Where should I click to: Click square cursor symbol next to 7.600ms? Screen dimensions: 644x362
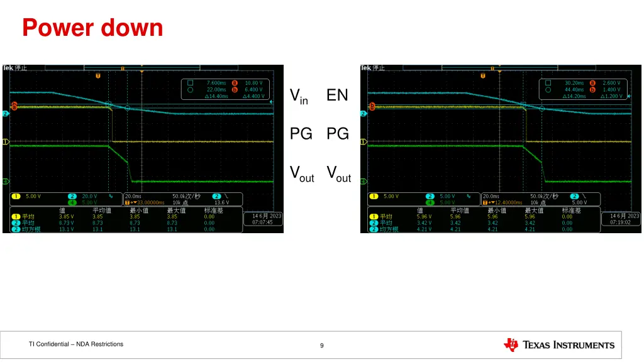[x=190, y=83]
